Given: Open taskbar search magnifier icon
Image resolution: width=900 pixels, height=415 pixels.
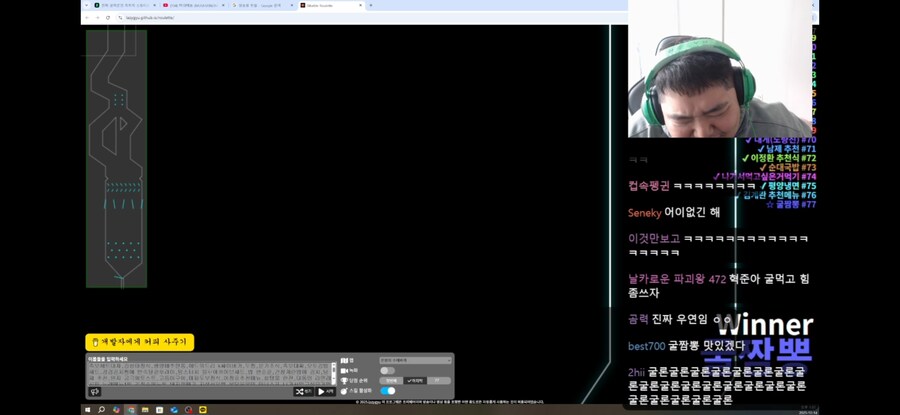Looking at the screenshot, I should tap(102, 409).
